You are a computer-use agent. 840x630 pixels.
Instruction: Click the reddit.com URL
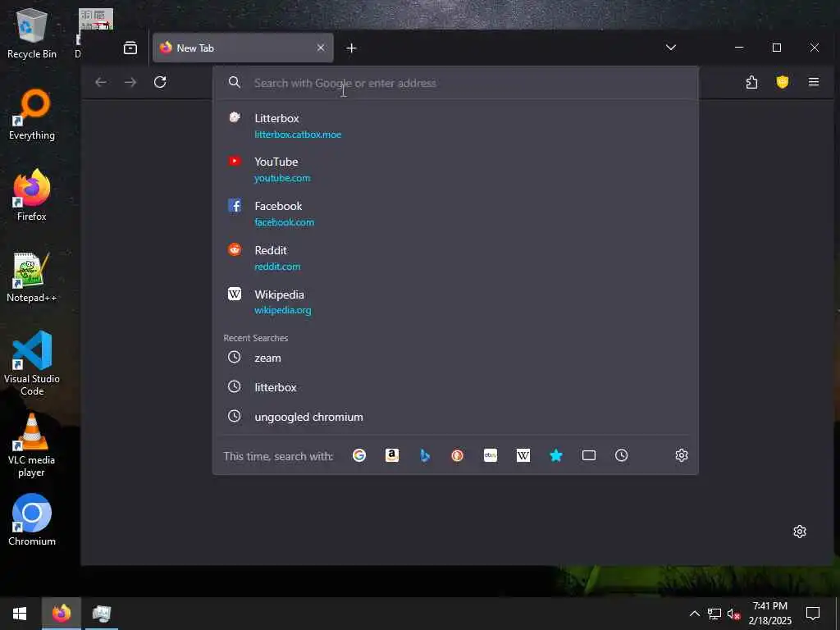[277, 267]
